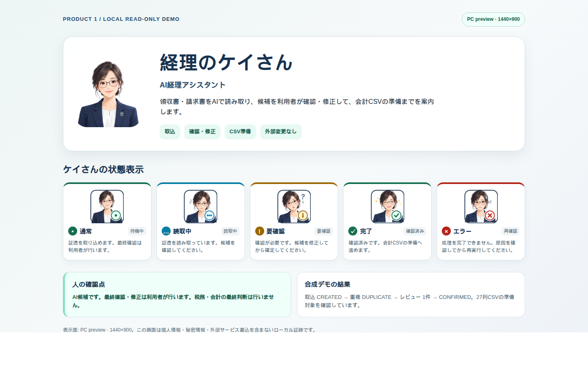
Task: Click the 再確認 status badge
Action: point(510,231)
